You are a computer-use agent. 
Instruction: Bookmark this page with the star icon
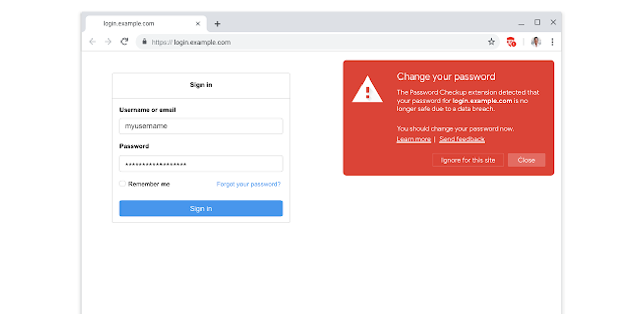click(491, 42)
